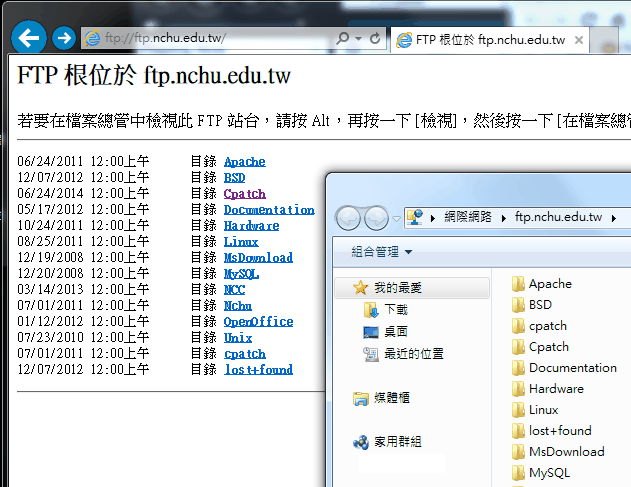Expand the arrow after 網際網路 in breadcrumb

[x=503, y=218]
